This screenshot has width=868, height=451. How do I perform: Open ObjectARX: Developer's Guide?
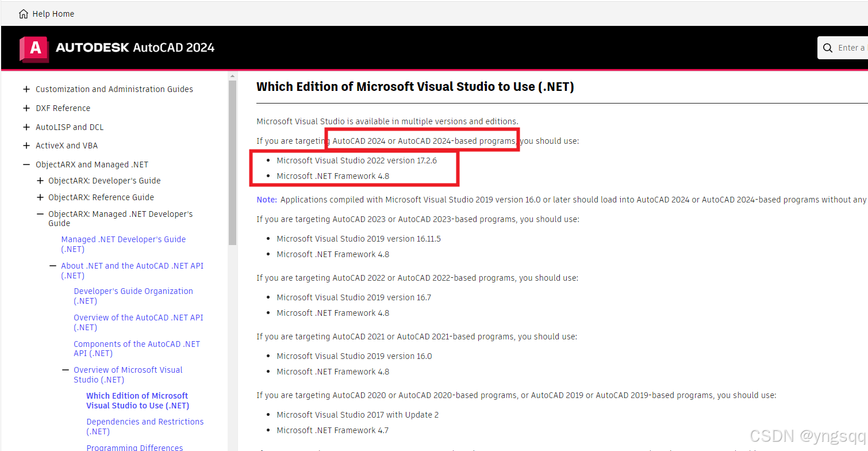[x=105, y=181]
